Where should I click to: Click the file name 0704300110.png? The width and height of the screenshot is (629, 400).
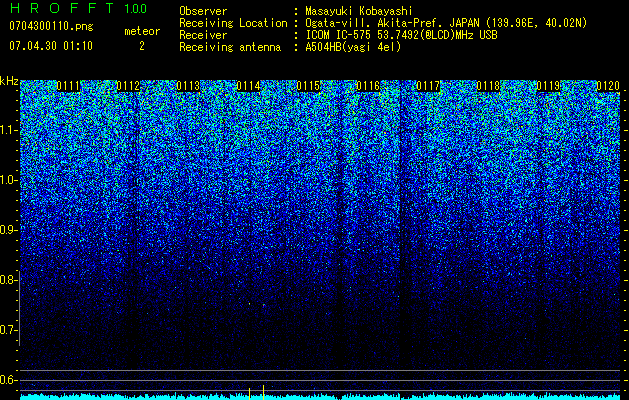tap(51, 27)
